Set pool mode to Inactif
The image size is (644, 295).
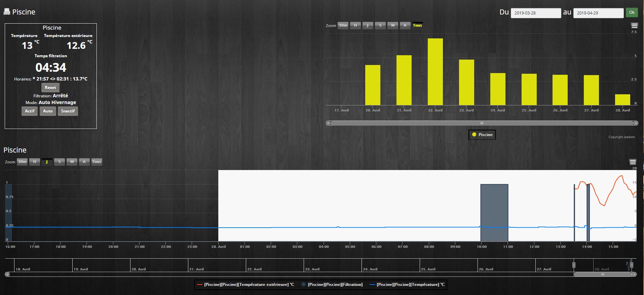click(68, 111)
